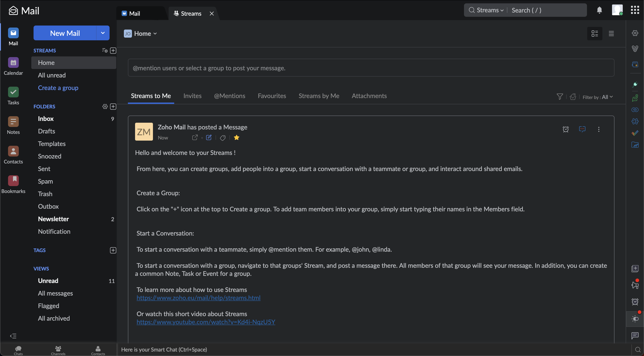The width and height of the screenshot is (644, 356).
Task: Click the Search field at top
Action: coord(547,10)
